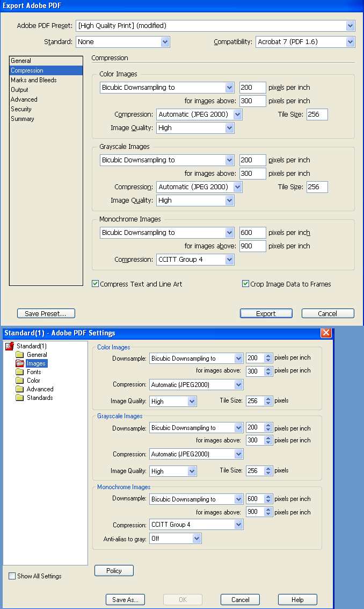This screenshot has height=609, width=364.
Task: Select Security category in Export dialog
Action: [21, 109]
